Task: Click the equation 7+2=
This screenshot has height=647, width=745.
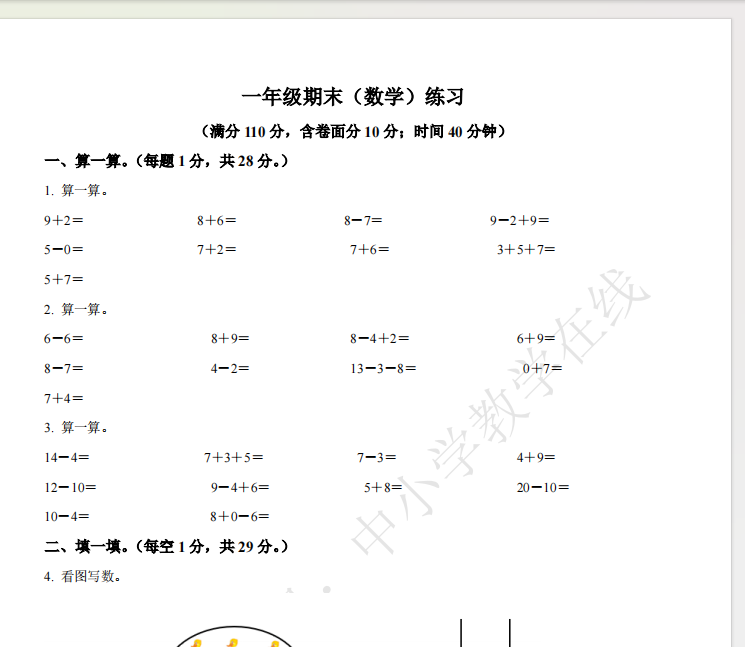Action: [x=217, y=249]
